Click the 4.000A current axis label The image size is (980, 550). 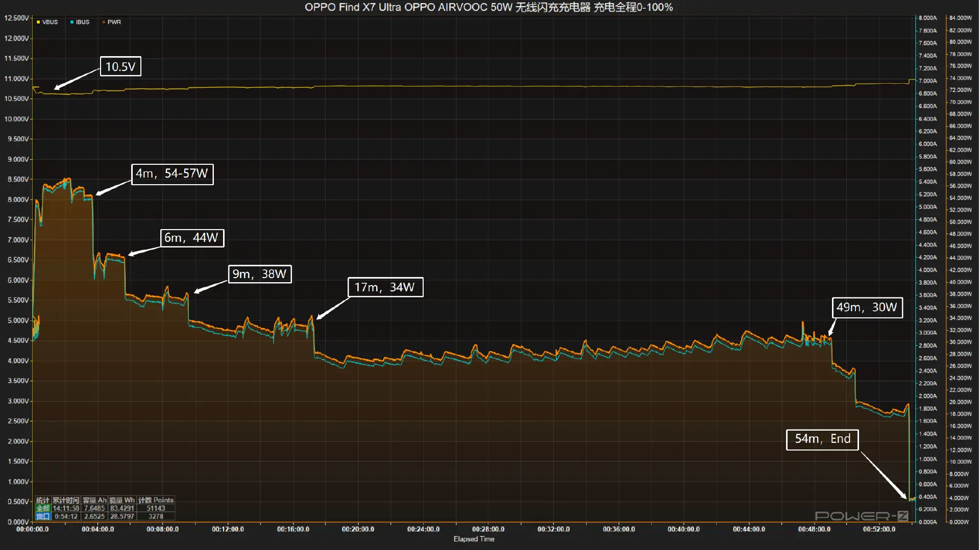click(928, 270)
